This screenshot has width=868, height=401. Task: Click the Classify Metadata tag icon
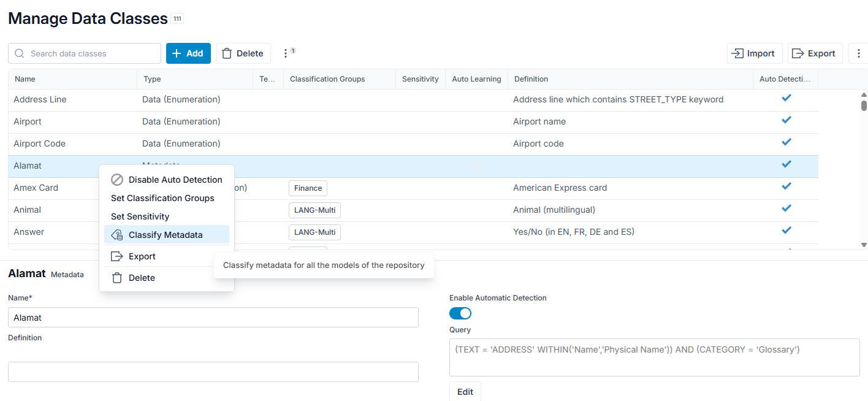click(117, 235)
